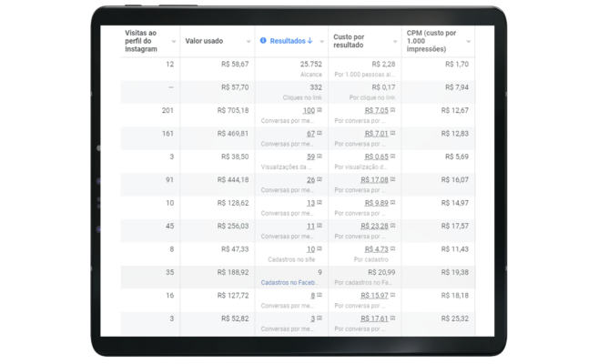This screenshot has width=599, height=364.
Task: Click the result value 25.752
Action: (x=311, y=65)
